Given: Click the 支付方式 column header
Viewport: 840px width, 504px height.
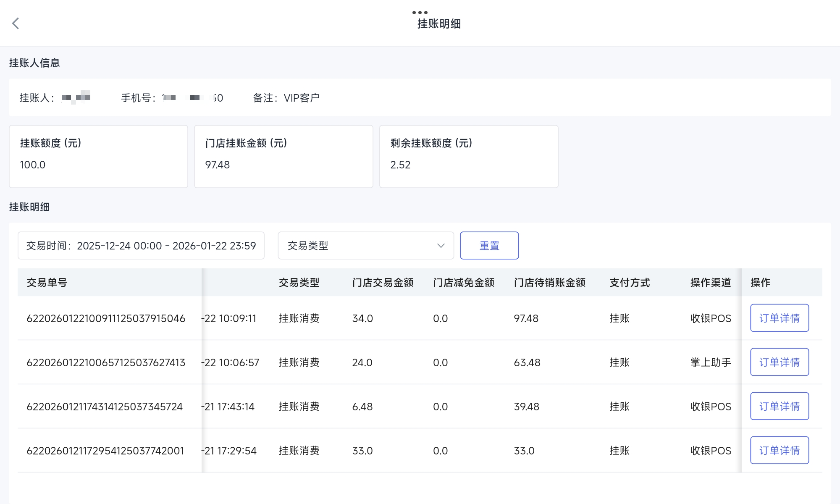Looking at the screenshot, I should coord(630,283).
